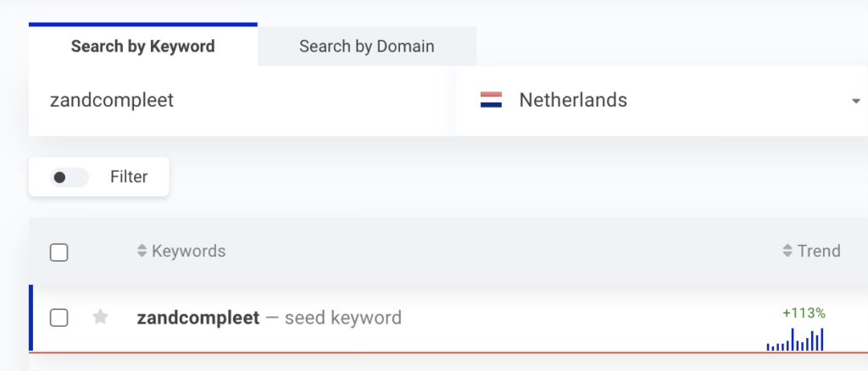Tick the zandcompleet row checkbox
Image resolution: width=868 pixels, height=371 pixels.
[x=59, y=318]
